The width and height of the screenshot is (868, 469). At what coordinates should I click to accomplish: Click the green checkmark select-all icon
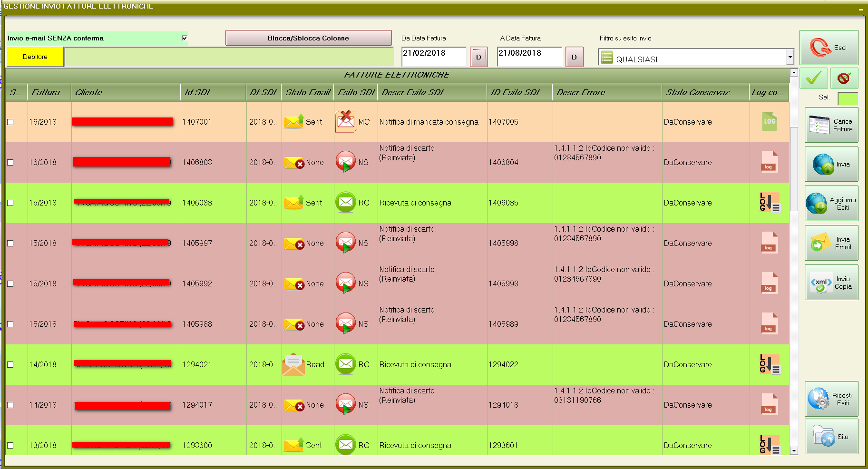[814, 78]
